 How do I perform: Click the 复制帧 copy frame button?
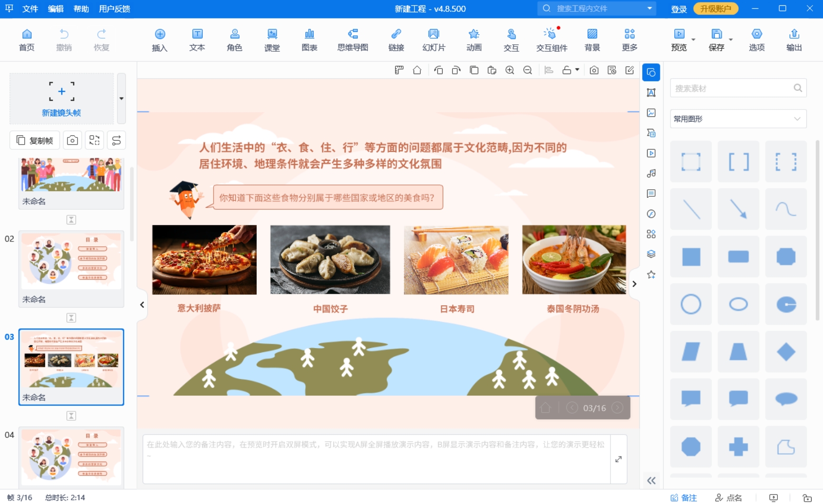point(35,140)
